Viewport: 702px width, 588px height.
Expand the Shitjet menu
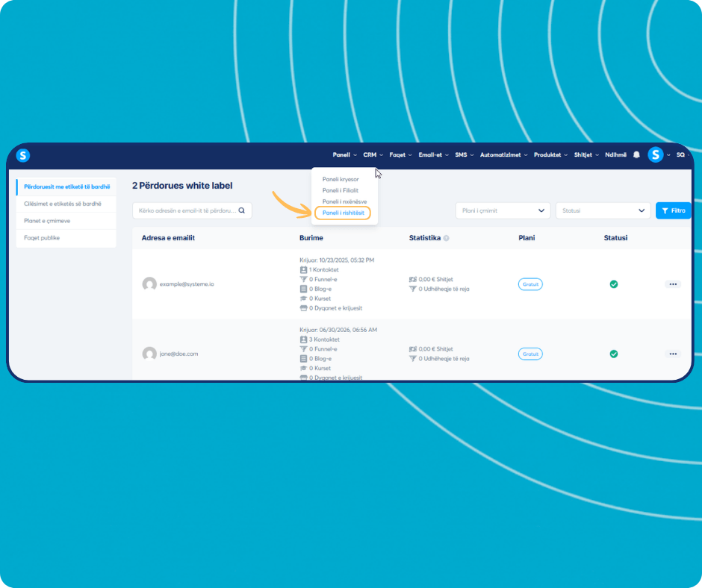tap(586, 154)
